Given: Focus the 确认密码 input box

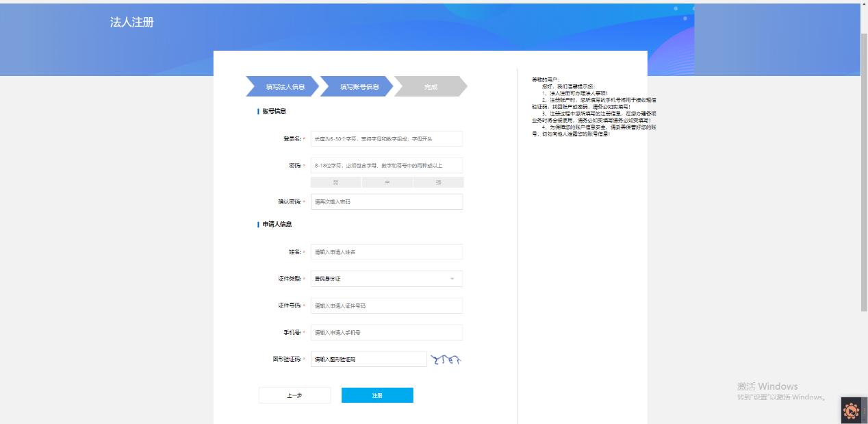Looking at the screenshot, I should pyautogui.click(x=386, y=202).
